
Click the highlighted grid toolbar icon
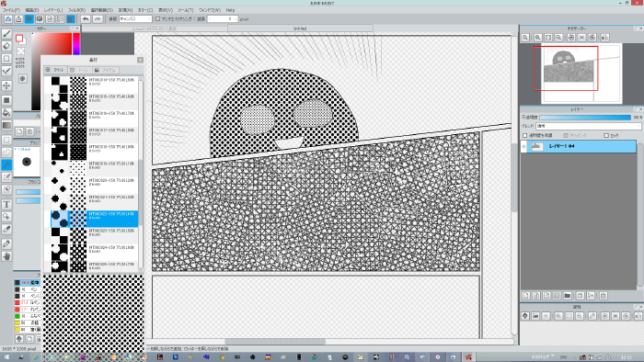[71, 19]
